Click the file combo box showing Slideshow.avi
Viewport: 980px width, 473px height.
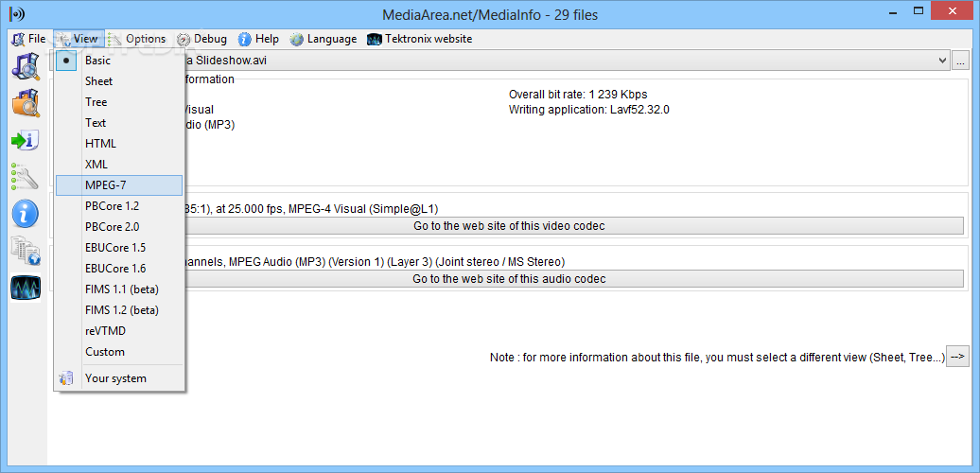click(500, 61)
